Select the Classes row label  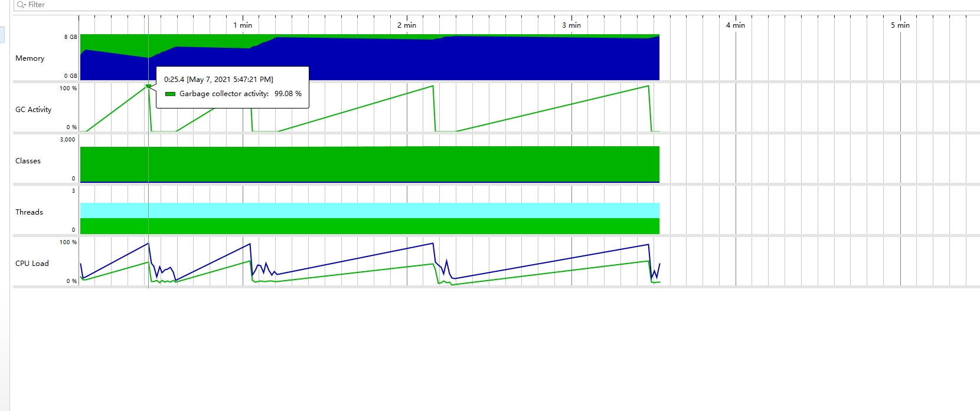pyautogui.click(x=28, y=161)
